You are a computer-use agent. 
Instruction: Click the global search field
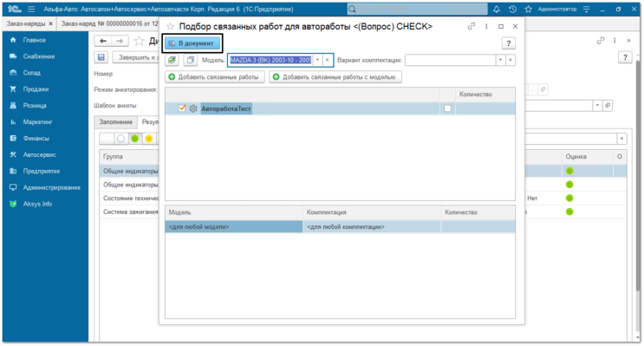pos(417,9)
